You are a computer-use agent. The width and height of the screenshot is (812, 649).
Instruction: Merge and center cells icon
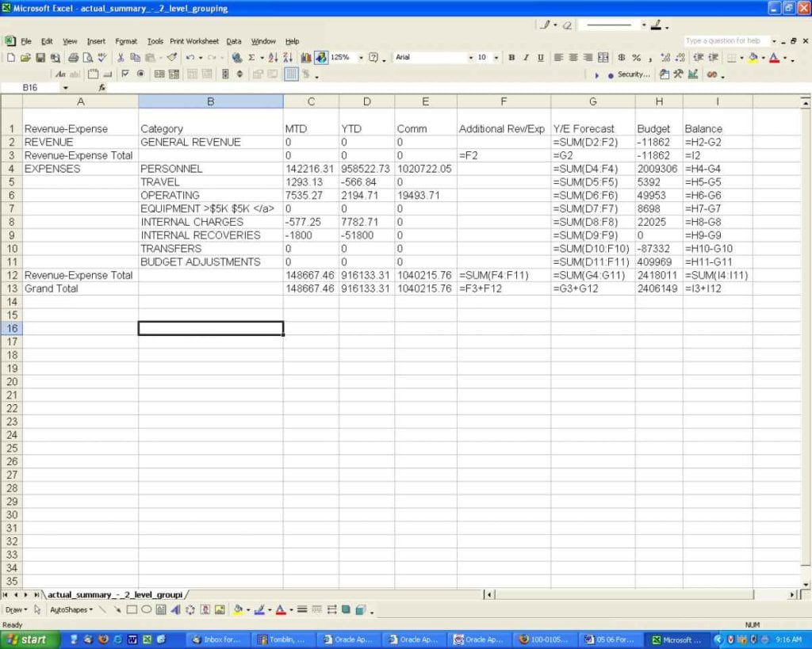[603, 58]
